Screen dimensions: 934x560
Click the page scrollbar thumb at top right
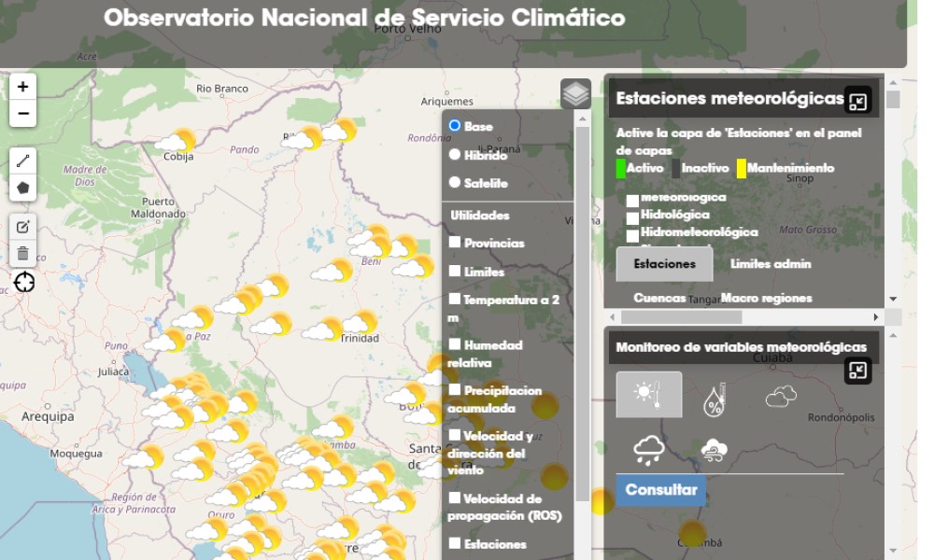pos(893,99)
